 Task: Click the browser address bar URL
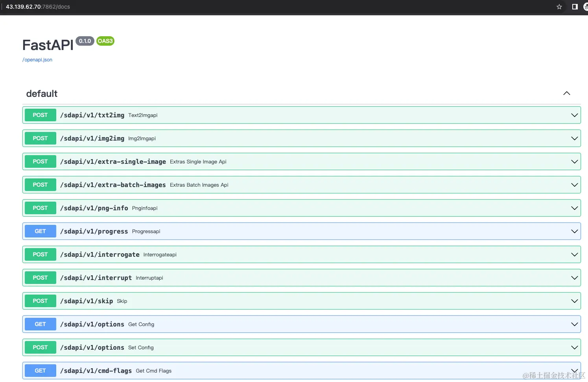[38, 7]
